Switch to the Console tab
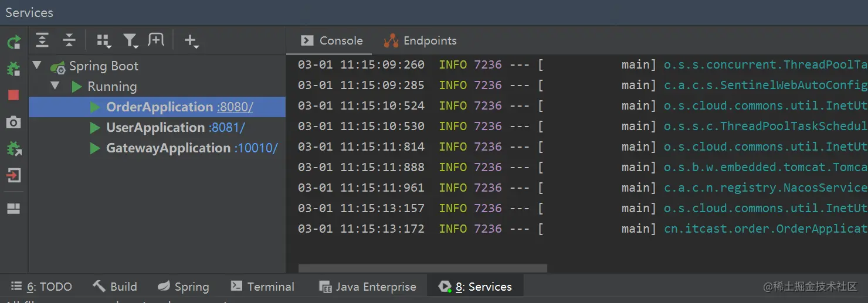 (331, 40)
